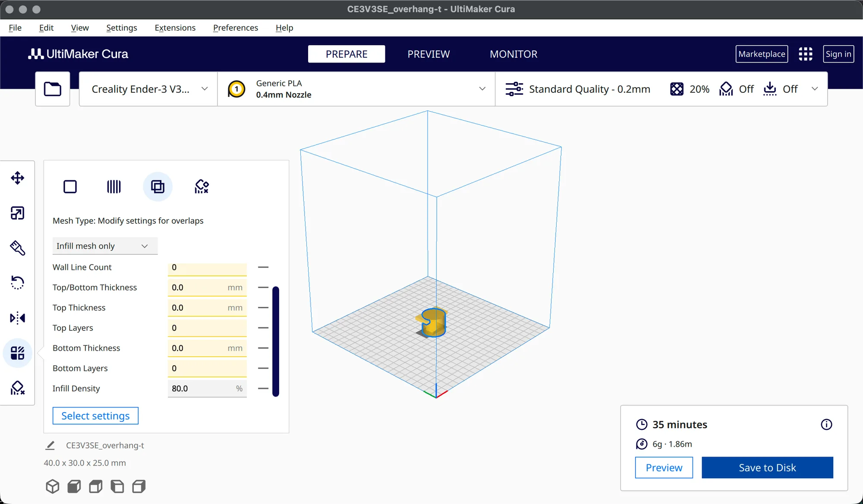Select the Support Blocker tool
The height and width of the screenshot is (504, 863).
(x=17, y=388)
